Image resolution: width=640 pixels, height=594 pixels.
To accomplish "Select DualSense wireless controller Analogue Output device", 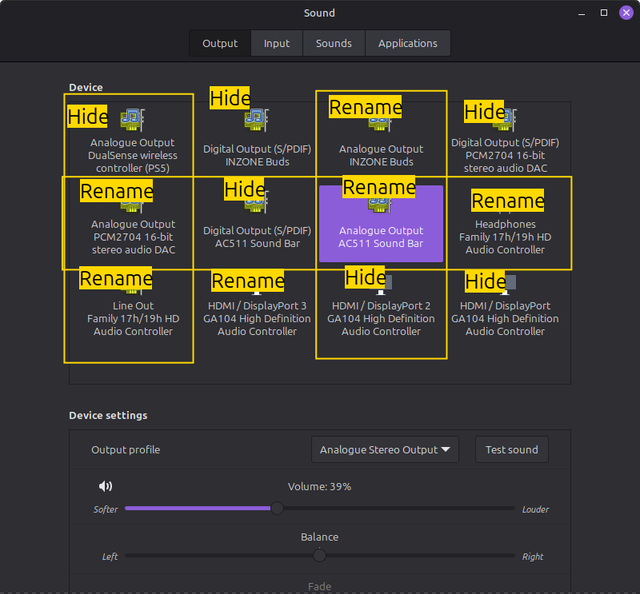I will pos(133,141).
